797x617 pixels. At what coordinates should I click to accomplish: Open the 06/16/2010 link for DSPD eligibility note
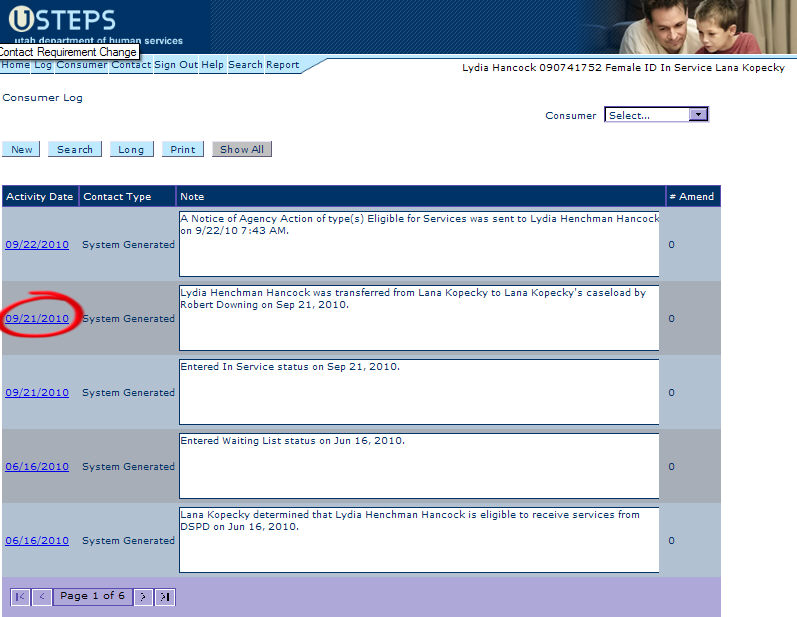coord(37,541)
